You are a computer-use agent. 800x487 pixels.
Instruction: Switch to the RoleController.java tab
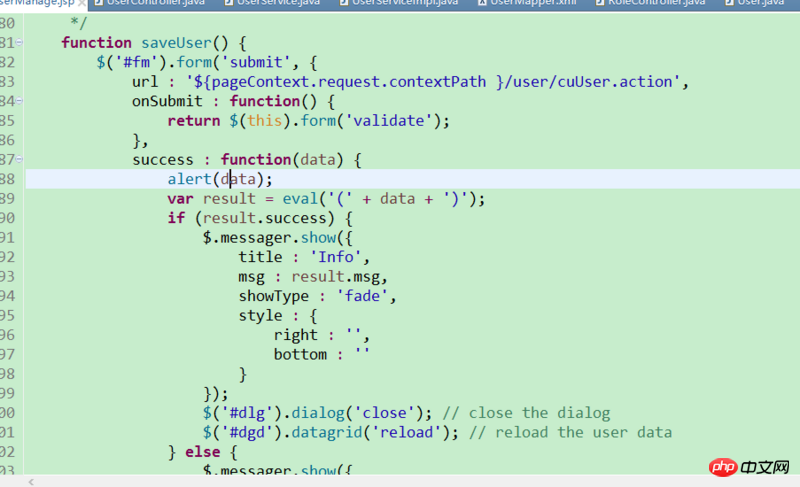click(650, 3)
